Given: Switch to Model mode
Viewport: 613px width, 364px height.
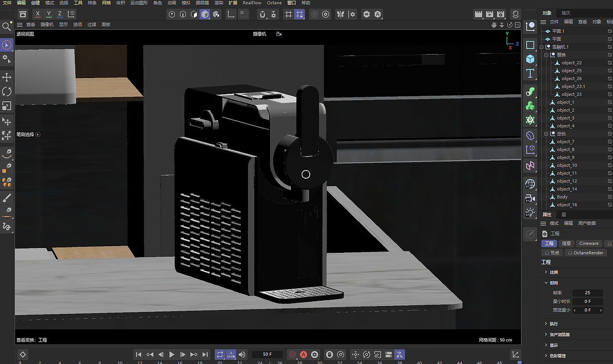Looking at the screenshot, I should click(205, 14).
